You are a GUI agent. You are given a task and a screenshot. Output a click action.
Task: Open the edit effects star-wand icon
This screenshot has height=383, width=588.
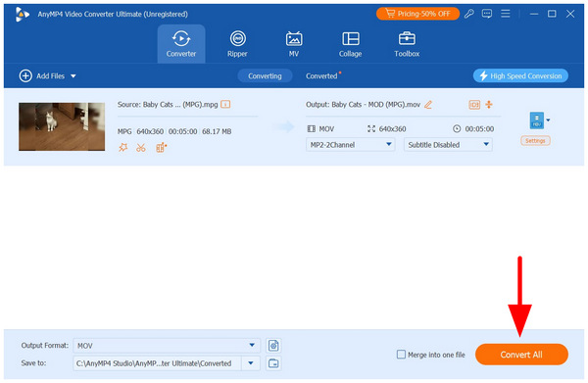click(x=123, y=148)
